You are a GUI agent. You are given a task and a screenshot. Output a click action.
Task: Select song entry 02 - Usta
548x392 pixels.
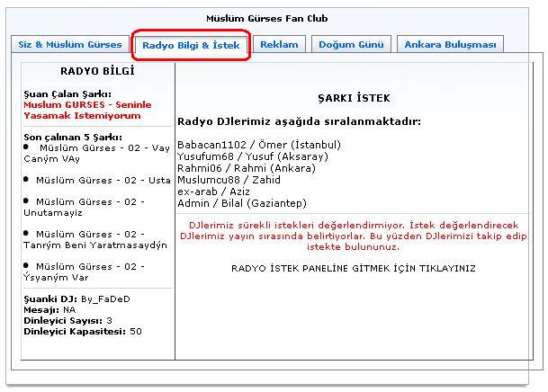97,181
